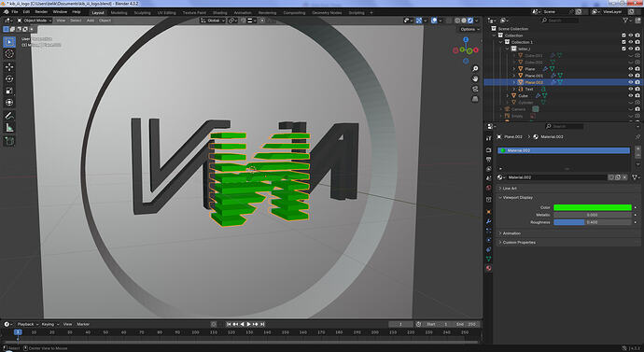Select the Transform tool
The image size is (644, 352).
[x=9, y=103]
